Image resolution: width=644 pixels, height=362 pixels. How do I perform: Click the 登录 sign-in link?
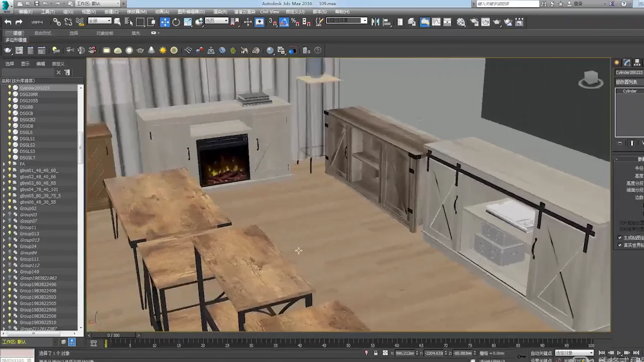(x=578, y=4)
